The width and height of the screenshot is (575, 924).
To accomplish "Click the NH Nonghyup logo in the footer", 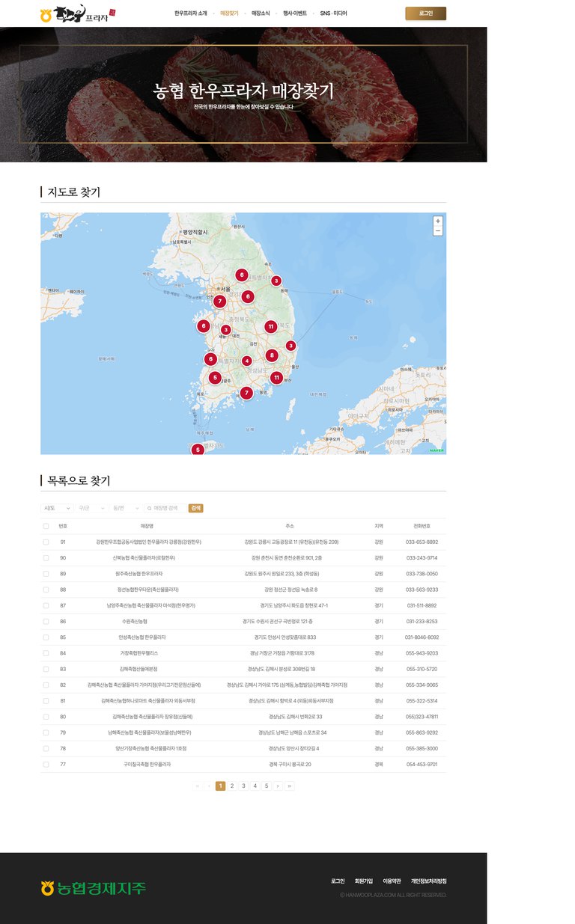I will point(93,888).
